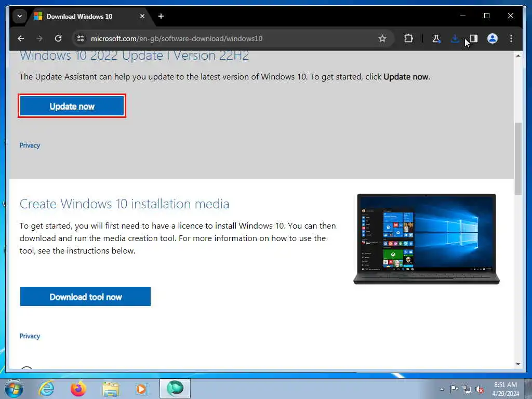
Task: Expand the tab search dropdown
Action: click(20, 16)
